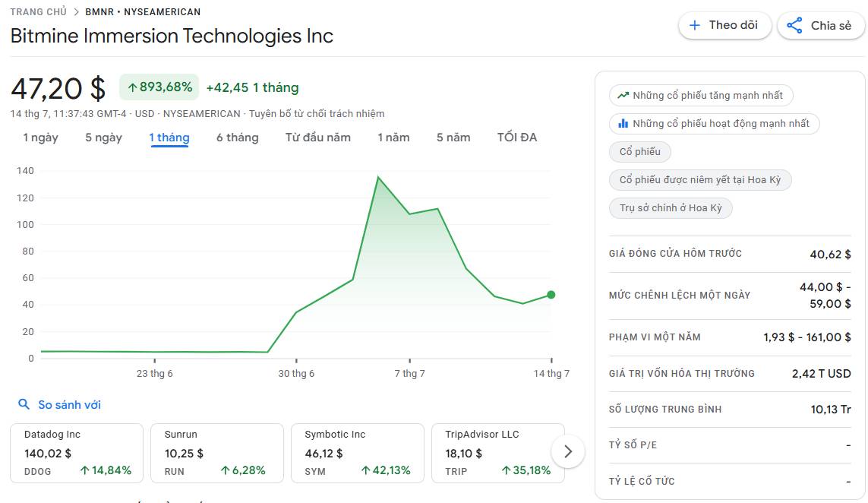
Task: Click the PHẠM VI MỘT NĂM row label
Action: [655, 337]
